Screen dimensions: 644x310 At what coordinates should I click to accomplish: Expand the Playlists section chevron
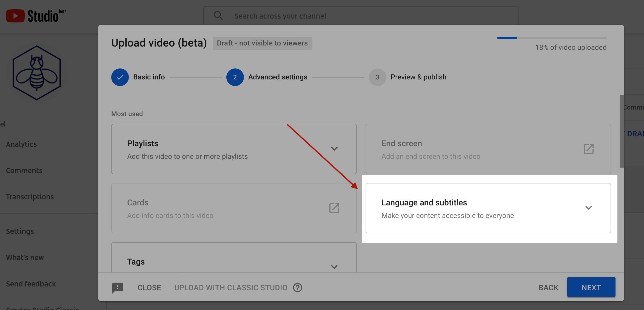point(334,149)
